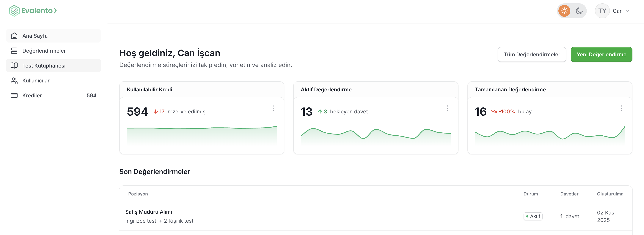Select the Test Kütüphanesi menu item
Screen dimensions: 644x235
[44, 65]
